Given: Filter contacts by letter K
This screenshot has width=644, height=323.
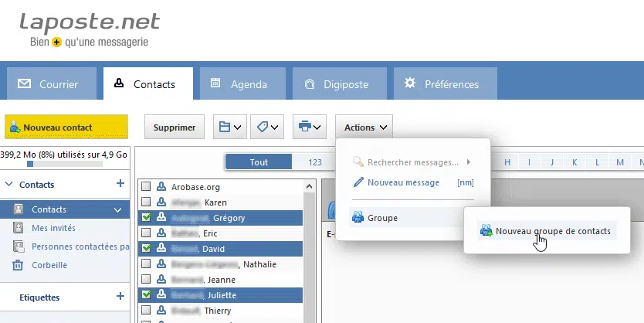Looking at the screenshot, I should click(575, 162).
